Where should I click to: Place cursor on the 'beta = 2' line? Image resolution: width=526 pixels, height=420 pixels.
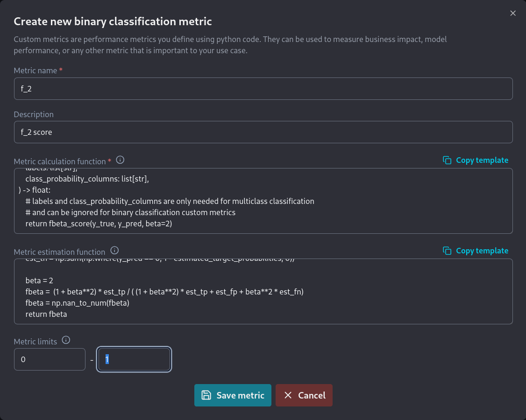(x=40, y=280)
